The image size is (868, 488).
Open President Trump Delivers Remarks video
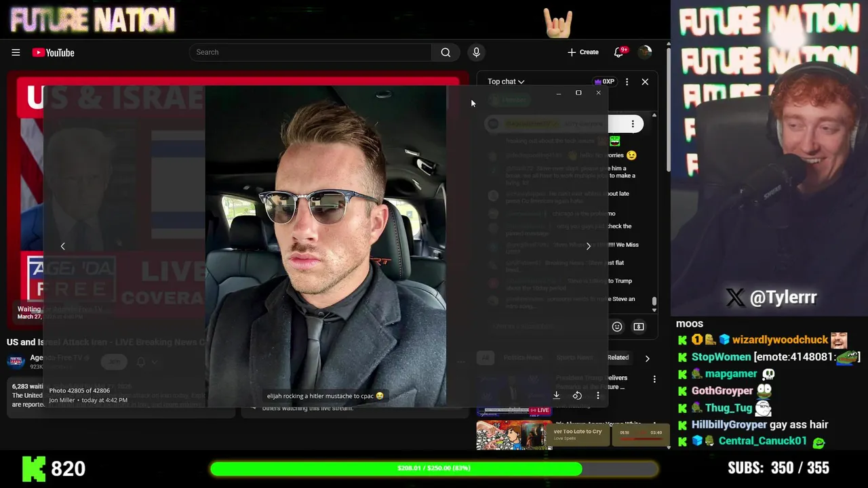pyautogui.click(x=591, y=382)
